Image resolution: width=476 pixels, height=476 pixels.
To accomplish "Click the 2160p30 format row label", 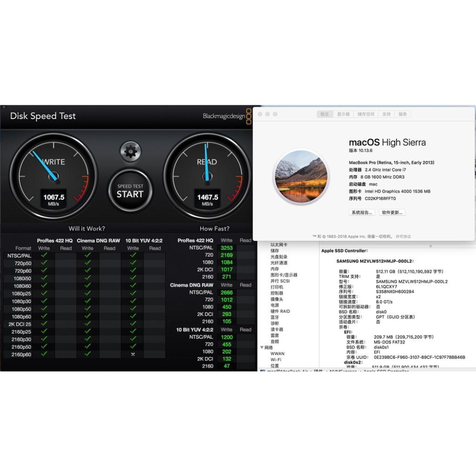I will click(21, 340).
